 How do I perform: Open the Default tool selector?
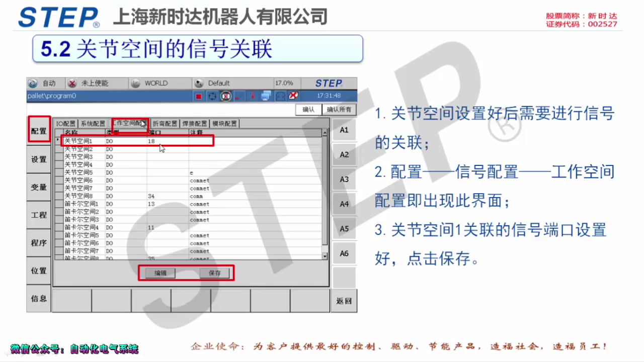click(x=233, y=83)
